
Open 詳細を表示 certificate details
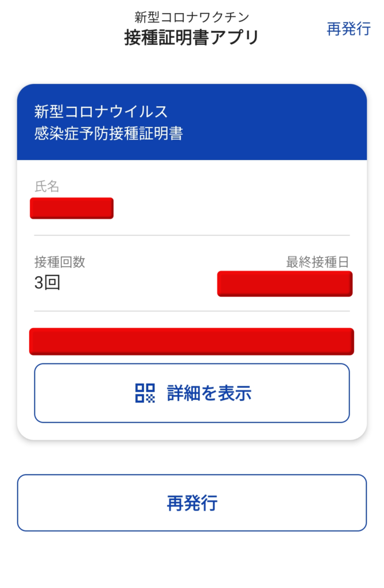tap(192, 393)
